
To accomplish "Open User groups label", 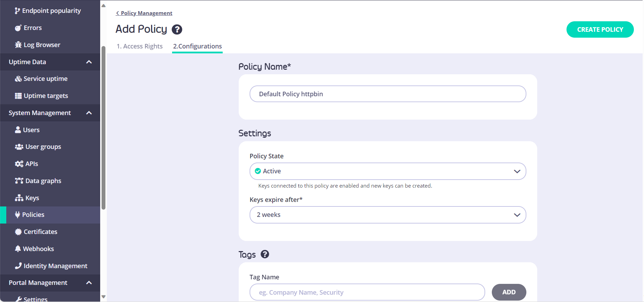I will coord(43,147).
